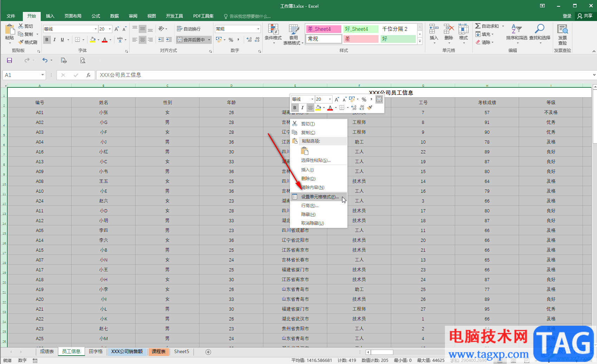The image size is (597, 364).
Task: Click the Copy (复制) button in ribbon
Action: [26, 34]
